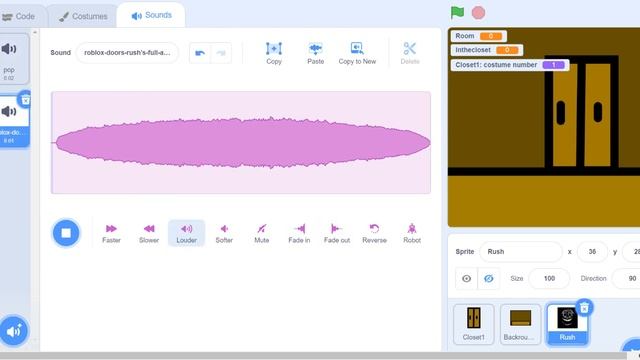Switch to the Code tab
Image resolution: width=640 pixels, height=360 pixels.
point(19,16)
